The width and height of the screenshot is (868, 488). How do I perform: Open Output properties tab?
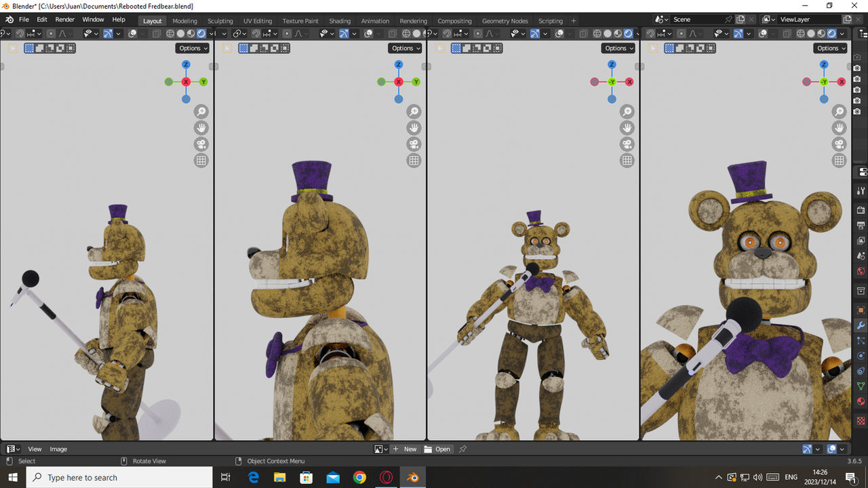861,225
